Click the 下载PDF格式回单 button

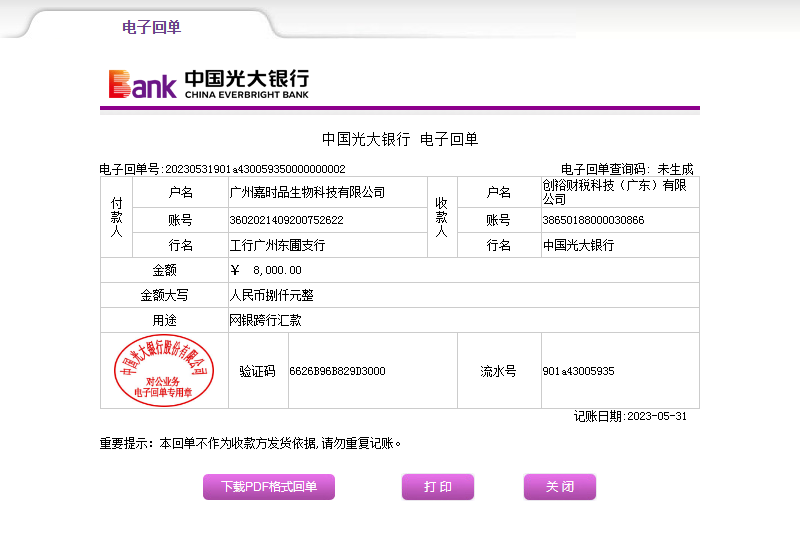click(269, 487)
